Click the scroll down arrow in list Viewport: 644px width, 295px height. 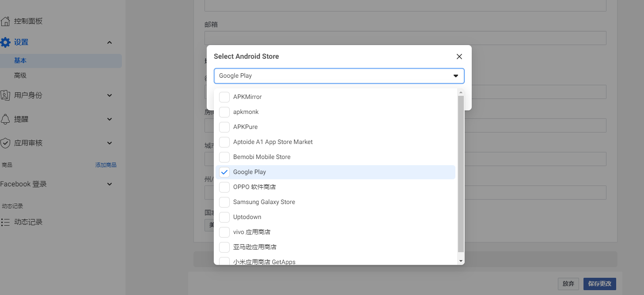pos(461,261)
